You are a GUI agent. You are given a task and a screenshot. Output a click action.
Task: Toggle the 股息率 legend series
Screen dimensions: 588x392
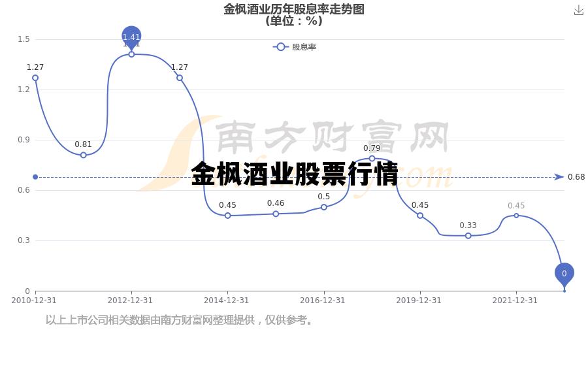[x=295, y=47]
